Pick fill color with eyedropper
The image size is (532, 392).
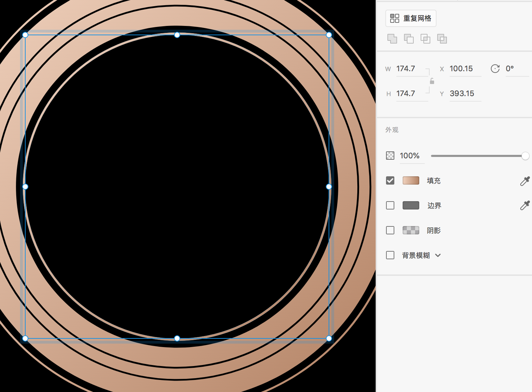(524, 181)
